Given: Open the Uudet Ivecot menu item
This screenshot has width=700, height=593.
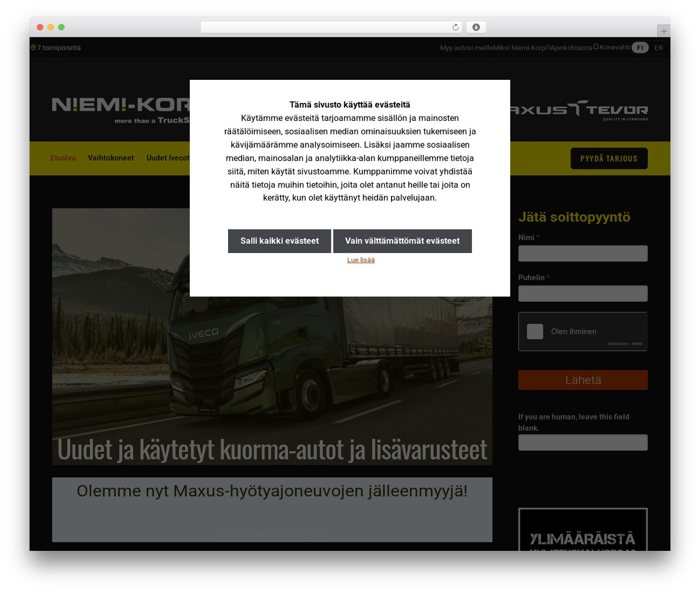Looking at the screenshot, I should tap(168, 158).
